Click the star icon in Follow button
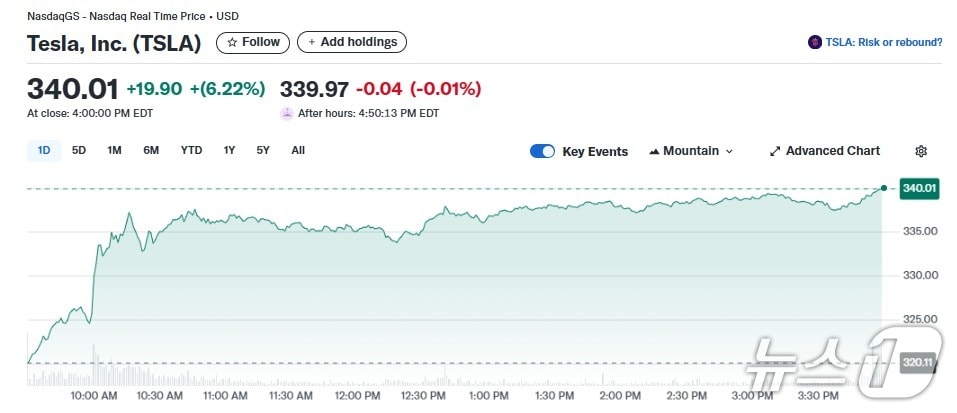Viewport: 957px width, 413px height. click(x=232, y=43)
